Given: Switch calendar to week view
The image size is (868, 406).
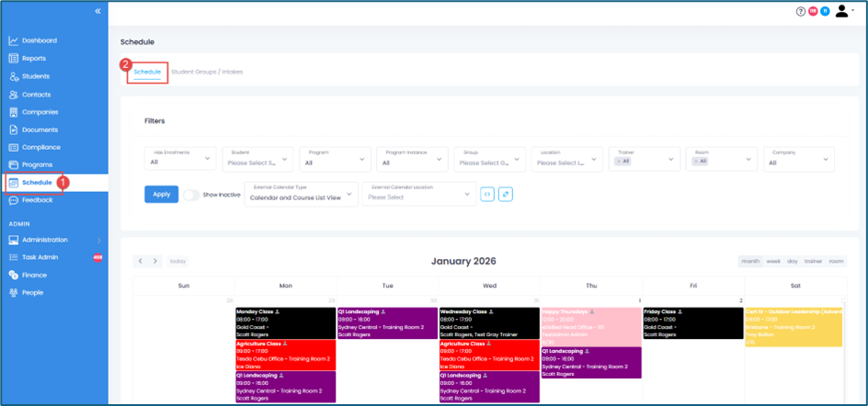Looking at the screenshot, I should click(773, 262).
